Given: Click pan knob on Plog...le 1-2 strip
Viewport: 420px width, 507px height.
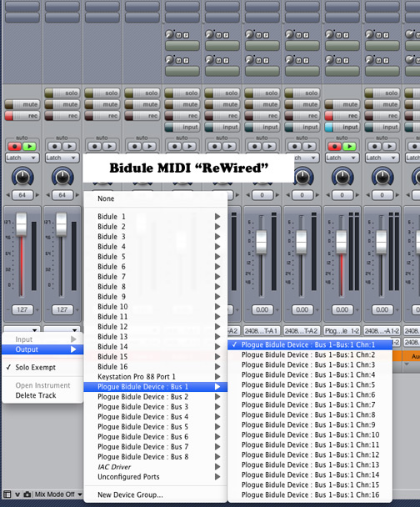Looking at the screenshot, I should point(342,177).
